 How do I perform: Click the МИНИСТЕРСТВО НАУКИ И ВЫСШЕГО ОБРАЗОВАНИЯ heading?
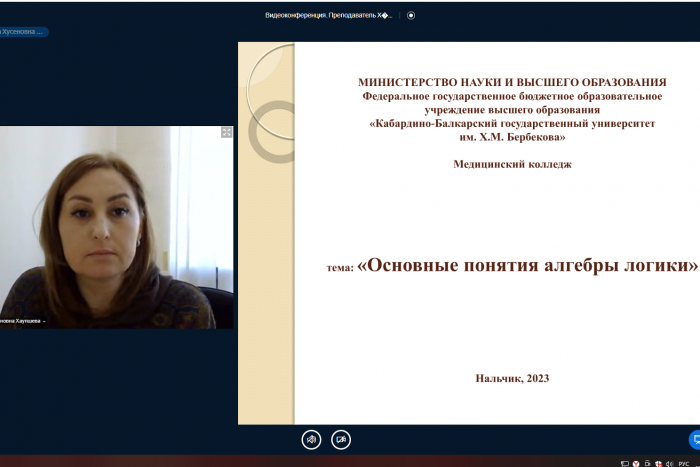coord(512,82)
